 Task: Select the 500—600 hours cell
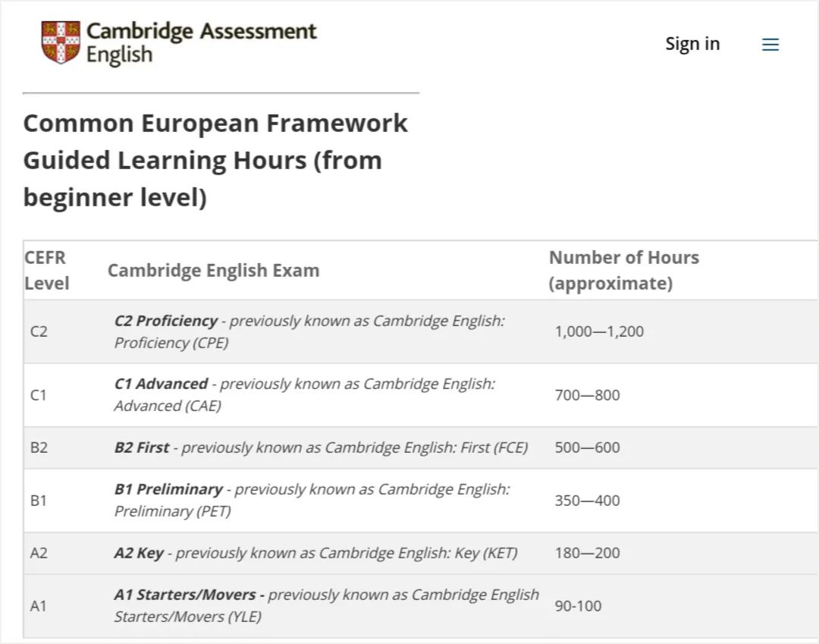587,448
